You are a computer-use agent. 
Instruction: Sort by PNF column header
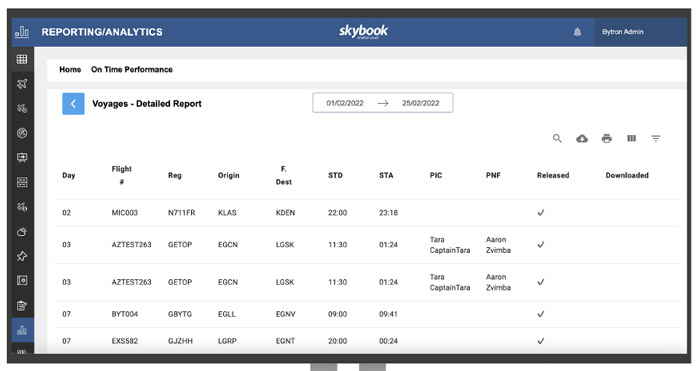click(x=493, y=175)
